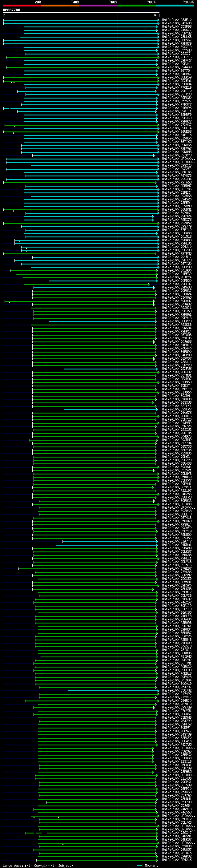Screen dimensions: 197x868
Task: Select the UniRef100_Q01516 label
Action: point(176,236)
